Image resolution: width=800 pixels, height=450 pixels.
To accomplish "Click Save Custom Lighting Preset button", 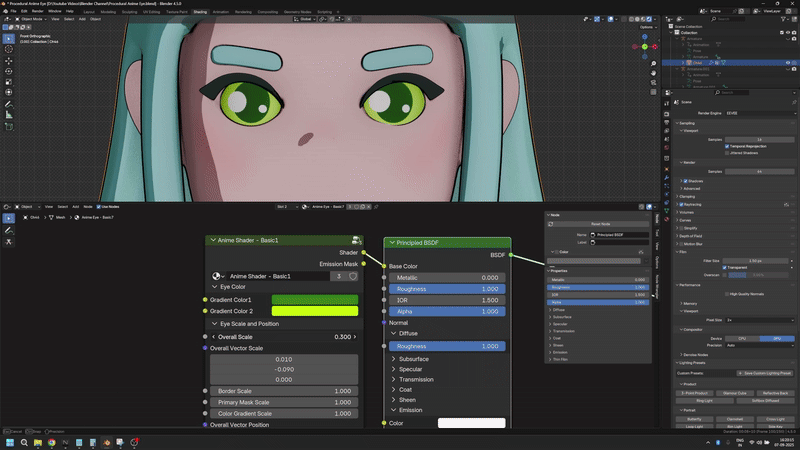I will tap(765, 373).
